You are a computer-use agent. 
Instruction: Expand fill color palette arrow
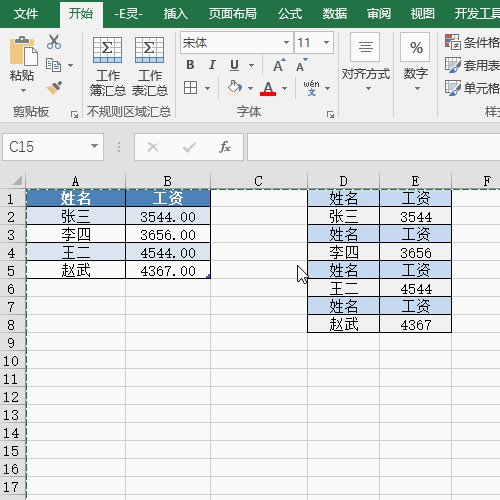tap(250, 88)
